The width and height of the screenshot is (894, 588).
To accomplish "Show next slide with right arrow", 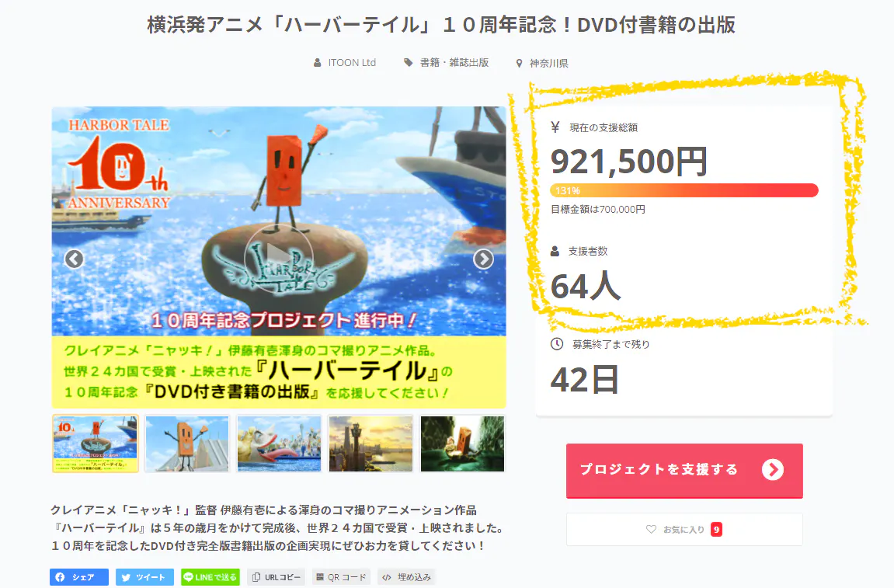I will (483, 259).
